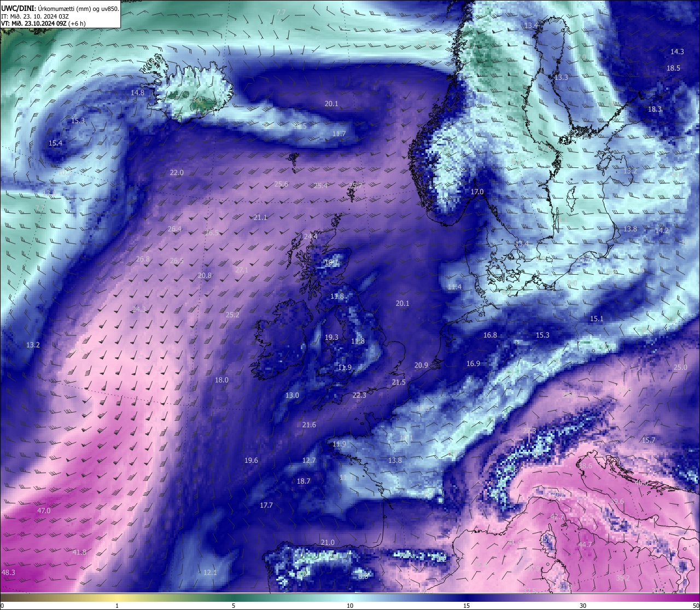Select the 27.1 value on the map
The width and height of the screenshot is (700, 610).
click(242, 270)
